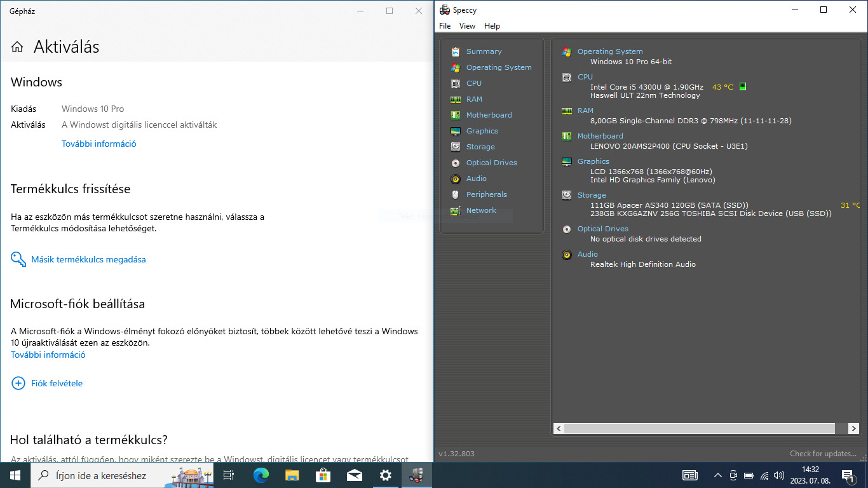868x488 pixels.
Task: Open the File menu in Speccy
Action: pos(445,26)
